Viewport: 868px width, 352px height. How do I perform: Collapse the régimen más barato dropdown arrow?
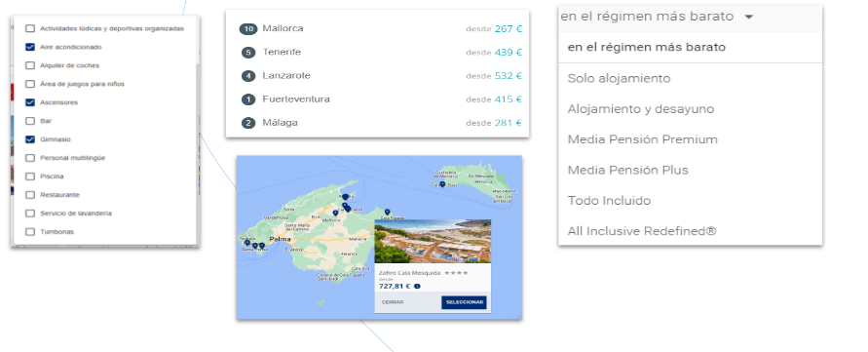pos(749,17)
